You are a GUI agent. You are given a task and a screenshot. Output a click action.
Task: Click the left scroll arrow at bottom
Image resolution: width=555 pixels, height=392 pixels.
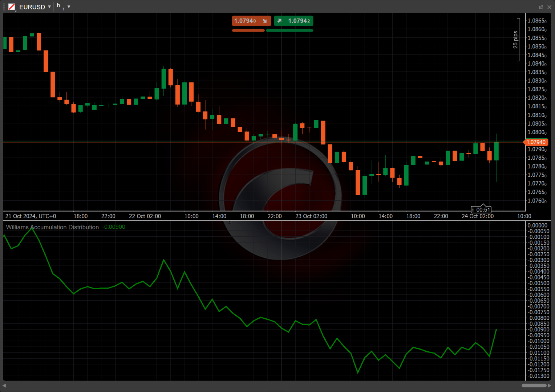point(4,385)
